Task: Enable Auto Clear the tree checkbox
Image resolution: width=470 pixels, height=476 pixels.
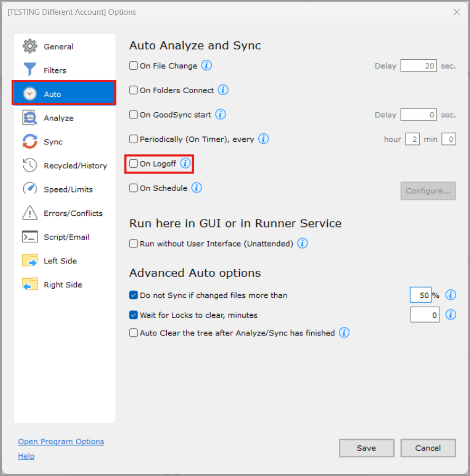Action: tap(133, 333)
